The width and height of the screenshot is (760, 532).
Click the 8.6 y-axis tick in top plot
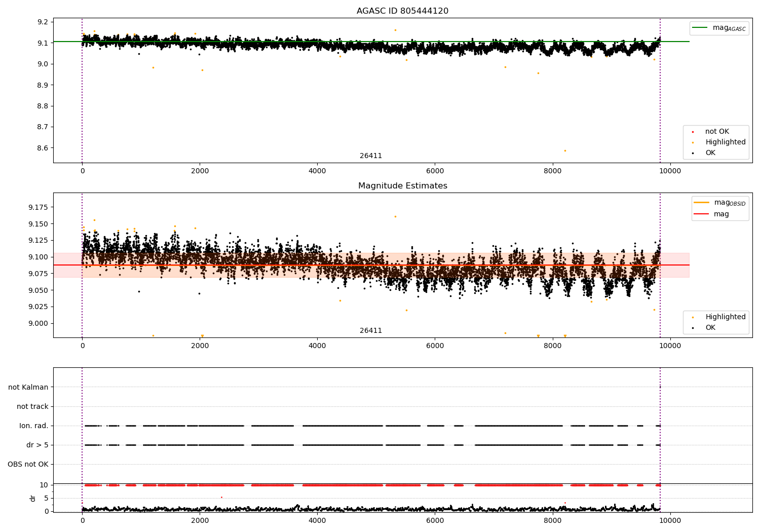coord(43,148)
